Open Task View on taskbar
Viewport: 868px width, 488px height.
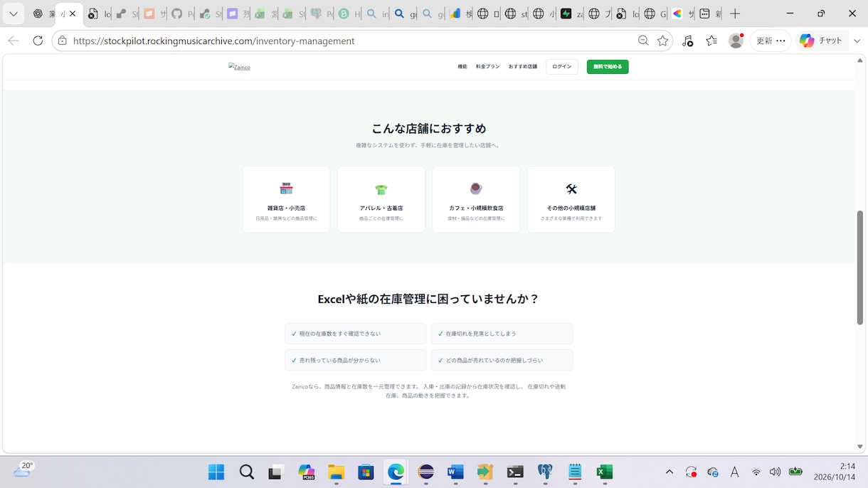point(276,472)
